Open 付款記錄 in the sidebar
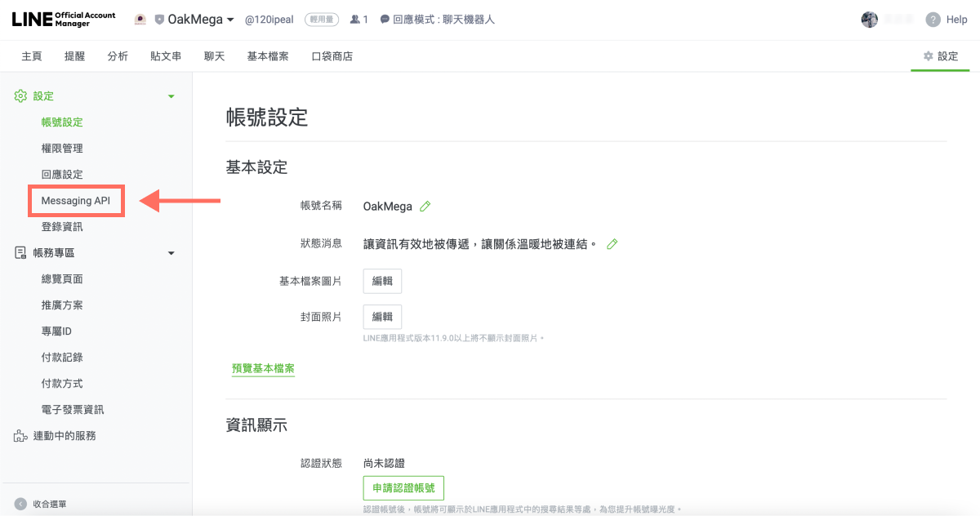The image size is (980, 516). click(62, 358)
